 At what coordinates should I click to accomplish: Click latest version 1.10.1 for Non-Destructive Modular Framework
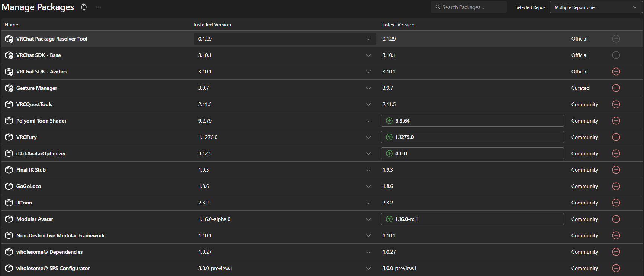tap(389, 235)
